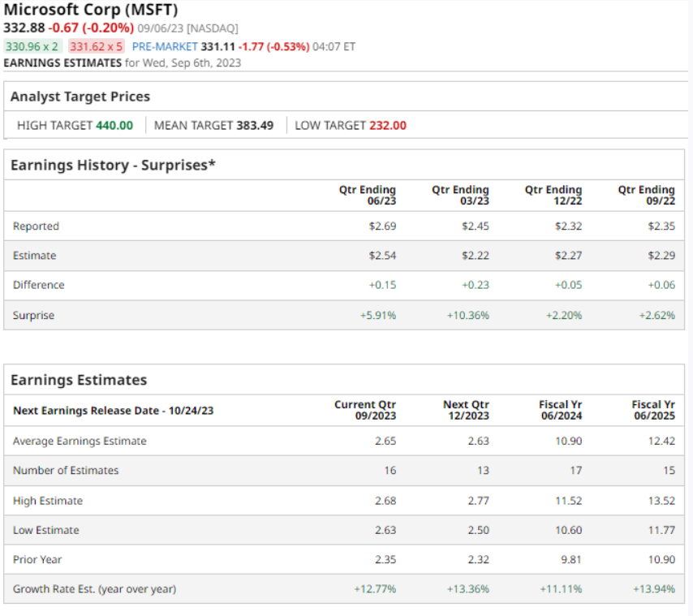Select pre-market price 331.11

click(218, 46)
